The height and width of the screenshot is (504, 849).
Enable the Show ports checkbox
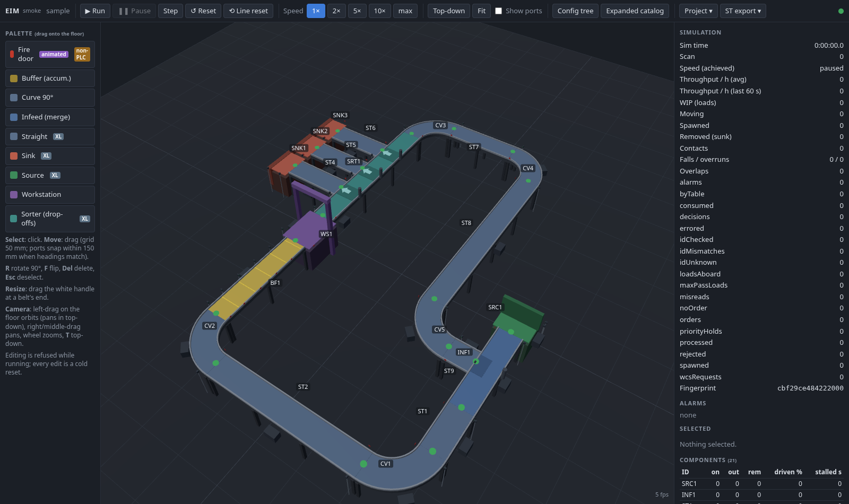(499, 11)
